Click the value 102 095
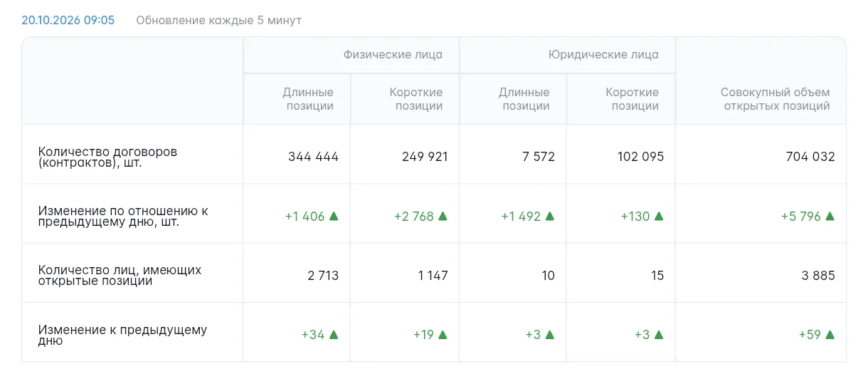 coord(641,157)
